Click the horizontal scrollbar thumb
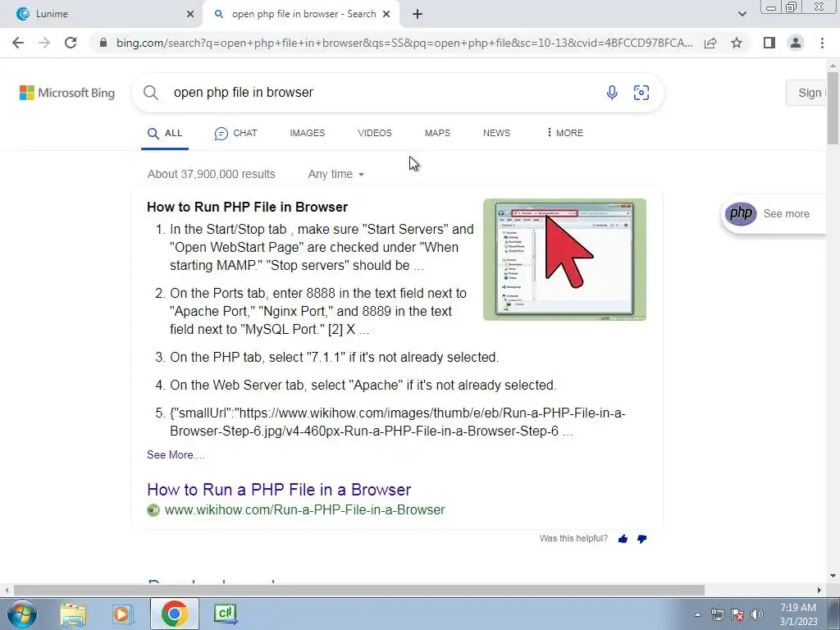The width and height of the screenshot is (840, 630). [359, 590]
